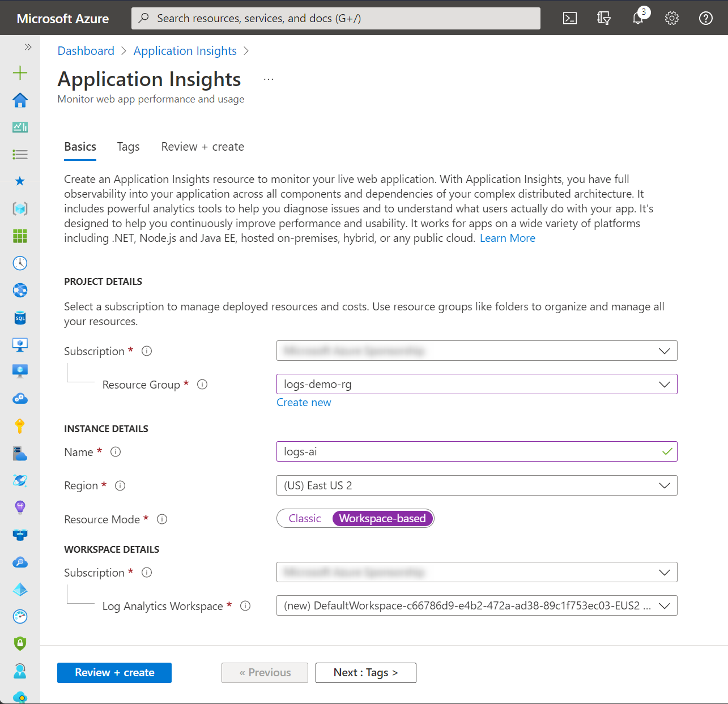Open Notifications bell with 3 badge
This screenshot has height=704, width=728.
click(x=639, y=17)
